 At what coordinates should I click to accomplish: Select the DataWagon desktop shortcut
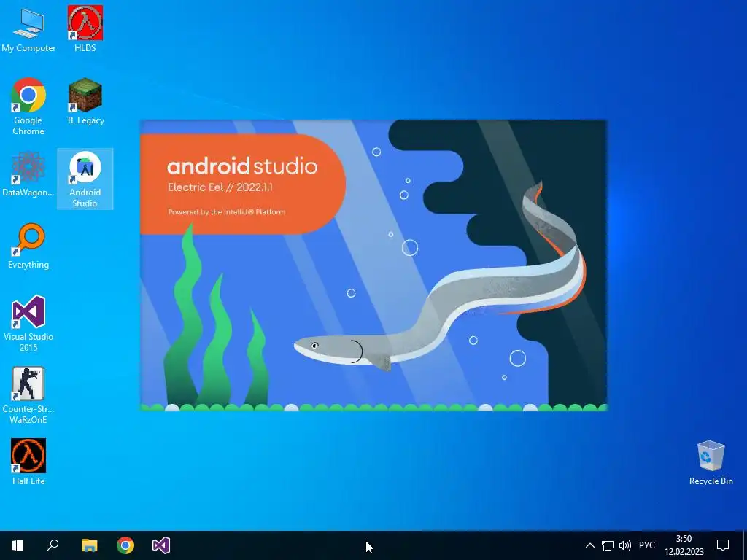pyautogui.click(x=28, y=174)
